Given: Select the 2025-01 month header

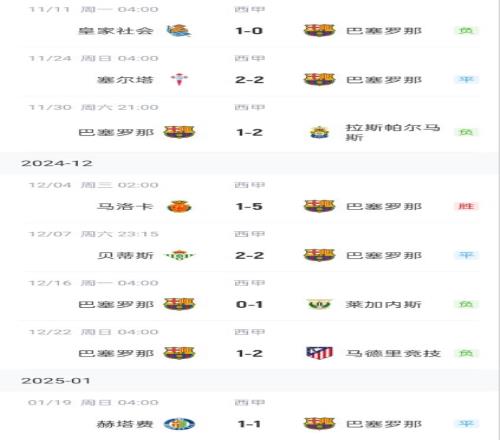Looking at the screenshot, I should click(56, 381).
